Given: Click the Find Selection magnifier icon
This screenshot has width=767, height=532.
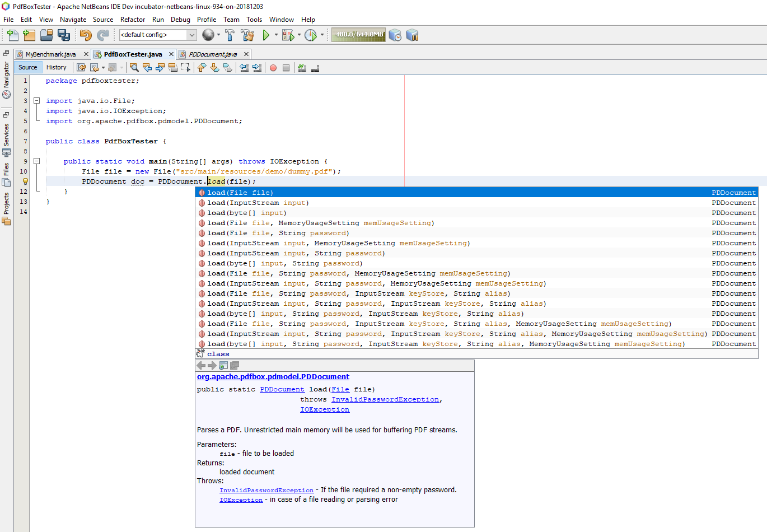Looking at the screenshot, I should pyautogui.click(x=134, y=67).
